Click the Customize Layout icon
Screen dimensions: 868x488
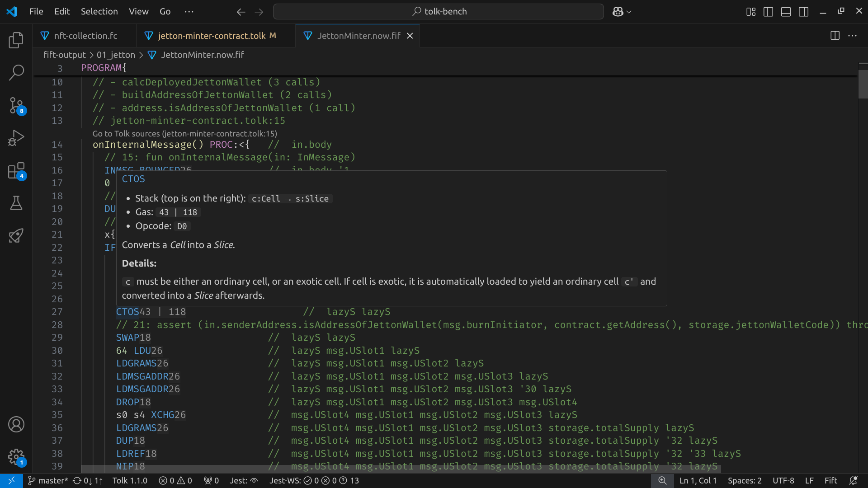tap(751, 12)
